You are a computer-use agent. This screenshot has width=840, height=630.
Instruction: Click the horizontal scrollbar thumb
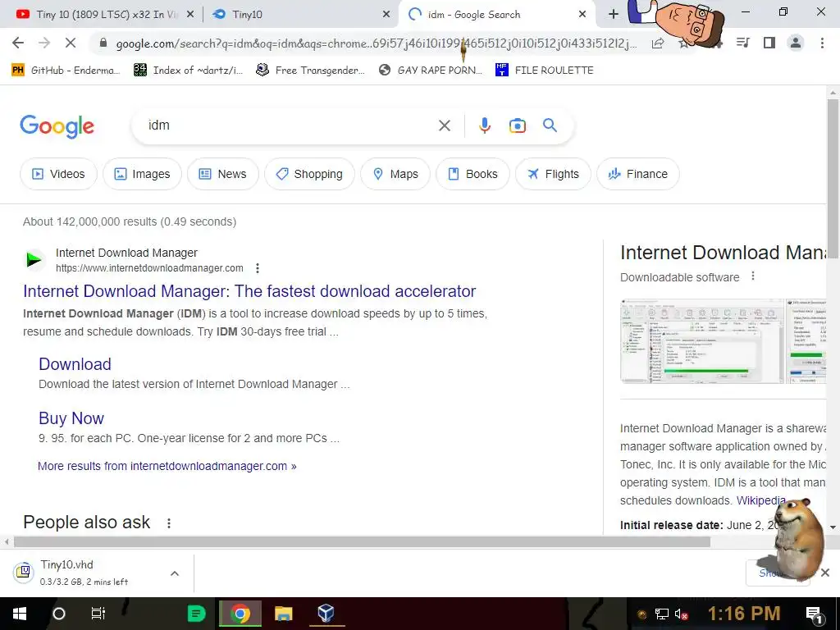pos(362,542)
